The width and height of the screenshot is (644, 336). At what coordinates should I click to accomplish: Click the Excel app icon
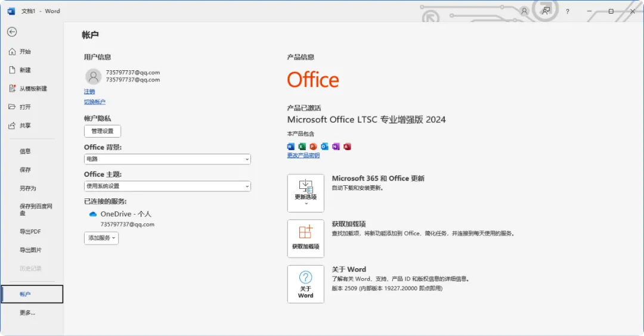click(302, 147)
